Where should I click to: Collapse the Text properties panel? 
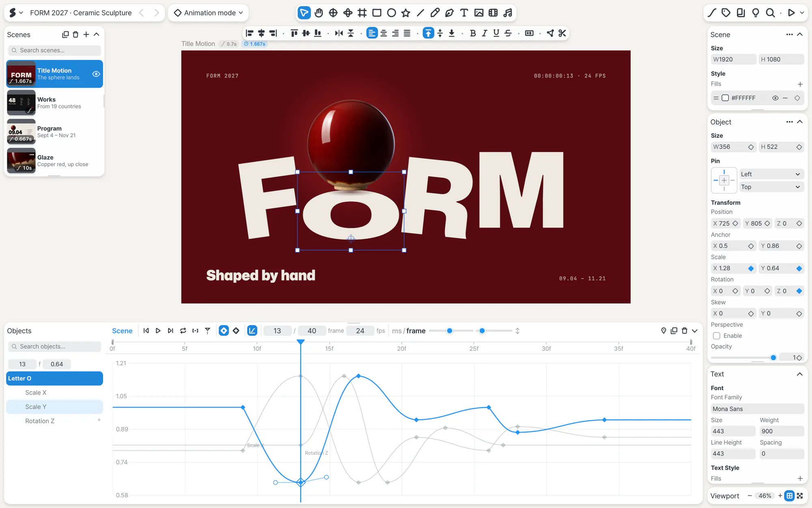pyautogui.click(x=800, y=374)
